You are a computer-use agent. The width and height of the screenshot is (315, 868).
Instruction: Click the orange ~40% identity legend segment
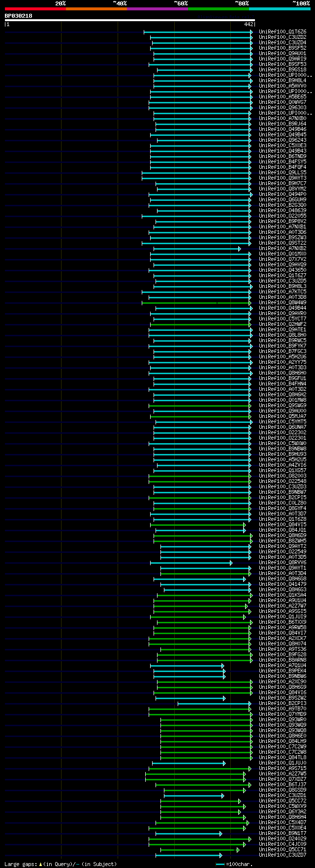click(x=96, y=9)
